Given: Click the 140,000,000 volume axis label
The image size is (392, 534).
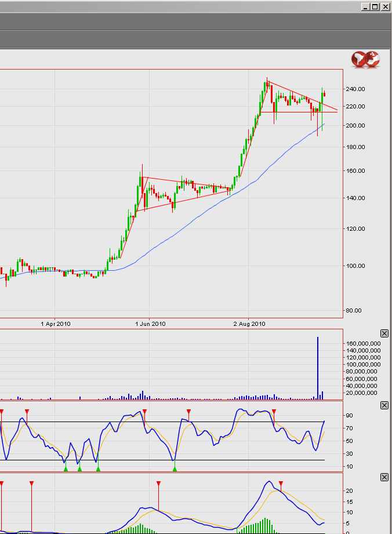Looking at the screenshot, I should click(x=363, y=350).
